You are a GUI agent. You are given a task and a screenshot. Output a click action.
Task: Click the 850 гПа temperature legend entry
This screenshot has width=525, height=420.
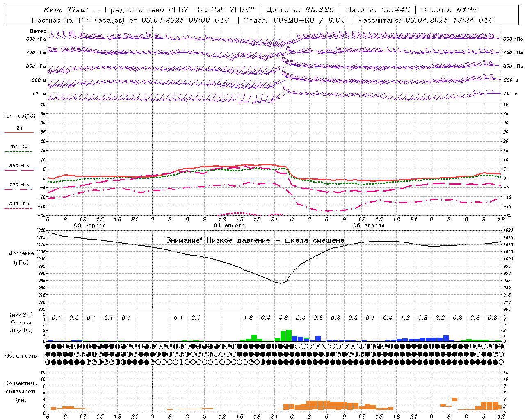(19, 166)
